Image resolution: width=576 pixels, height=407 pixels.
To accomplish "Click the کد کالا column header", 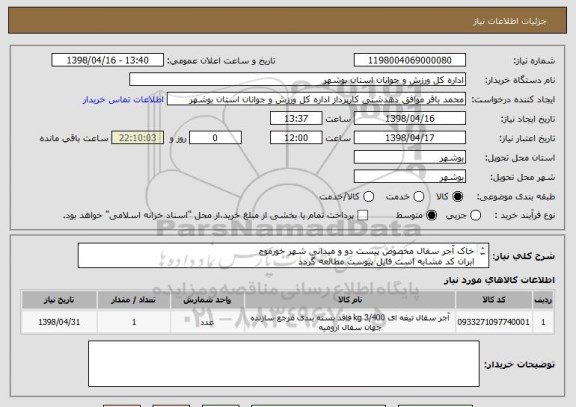I will tap(494, 300).
